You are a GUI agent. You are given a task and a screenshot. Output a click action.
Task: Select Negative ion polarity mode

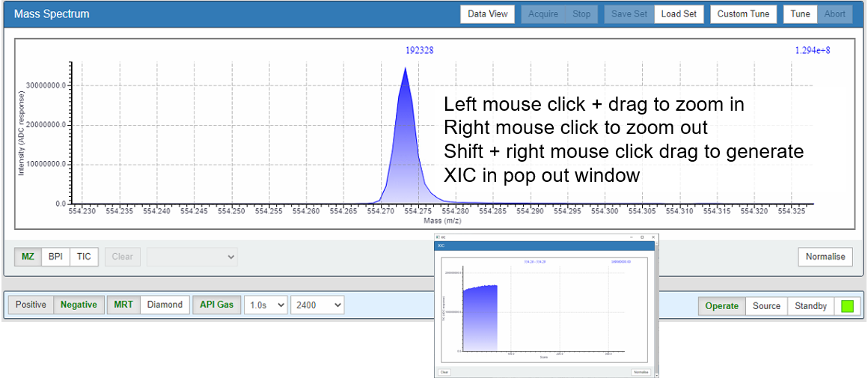pos(79,305)
